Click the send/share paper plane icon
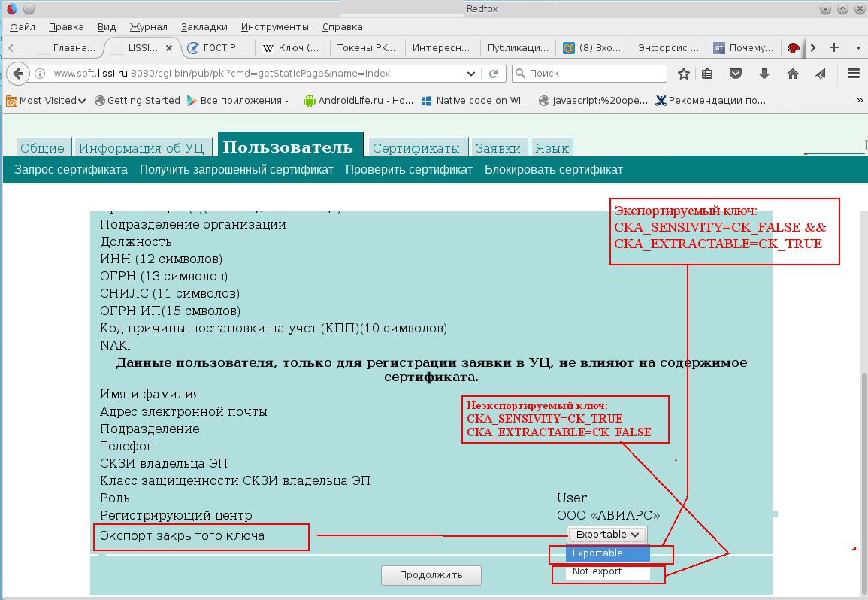The width and height of the screenshot is (868, 600). tap(821, 74)
